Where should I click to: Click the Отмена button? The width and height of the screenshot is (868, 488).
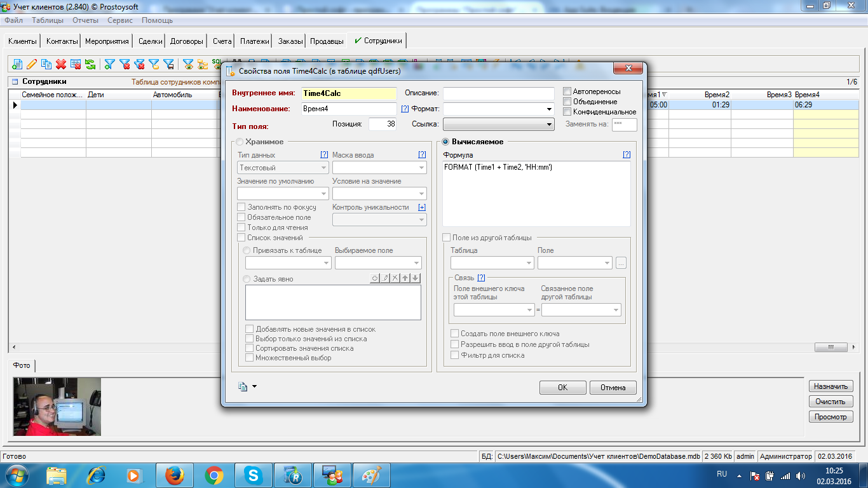tap(613, 388)
